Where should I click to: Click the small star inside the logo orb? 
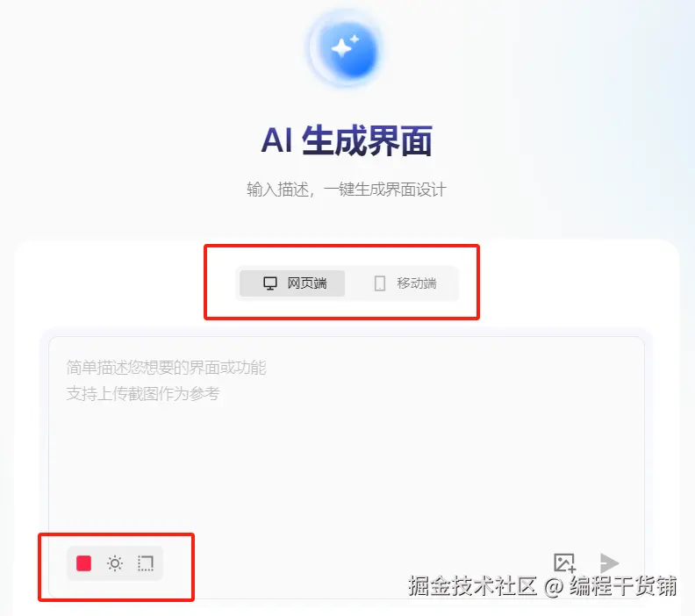click(355, 39)
